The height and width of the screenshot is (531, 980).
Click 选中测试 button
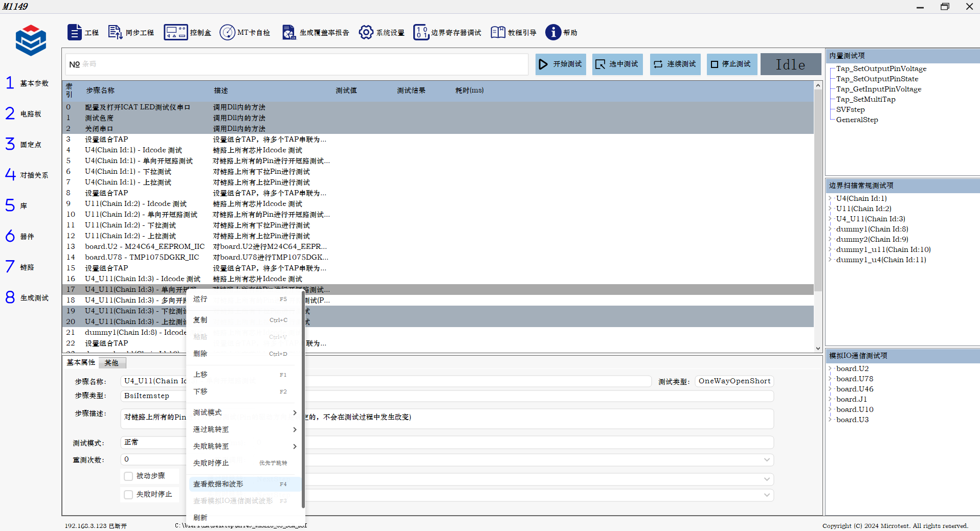click(x=617, y=64)
